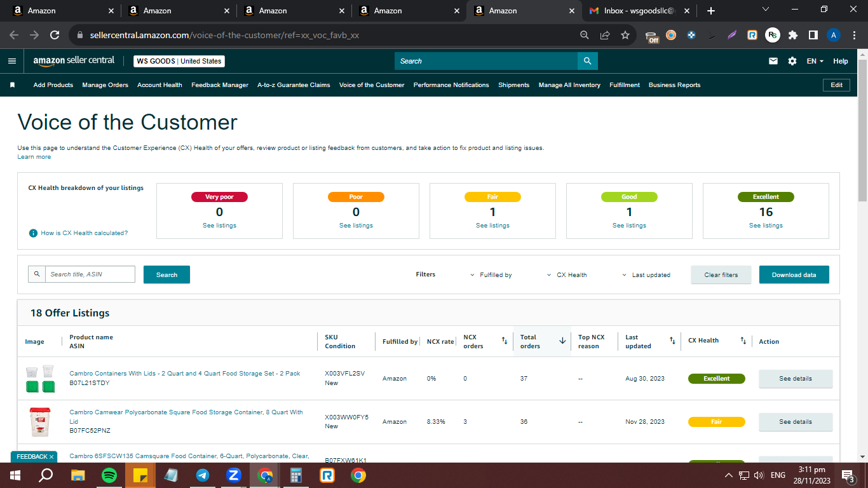Open the RS extension in Chrome toolbar
Screen dimensions: 868x488
pos(773,35)
